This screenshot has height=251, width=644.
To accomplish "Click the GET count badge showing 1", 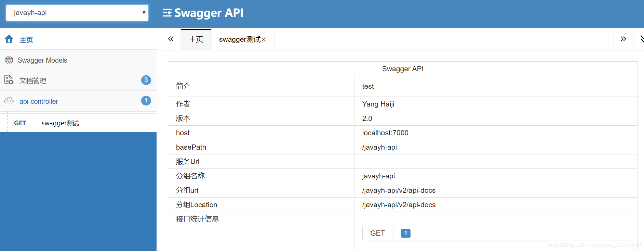I will coord(405,233).
